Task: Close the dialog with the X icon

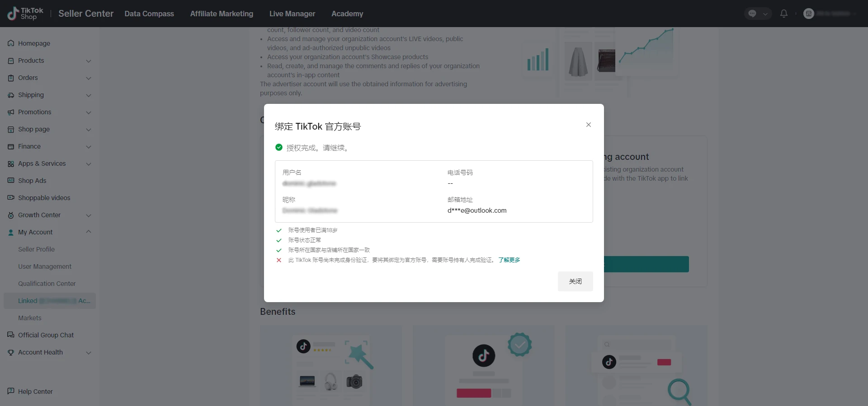Action: coord(588,125)
